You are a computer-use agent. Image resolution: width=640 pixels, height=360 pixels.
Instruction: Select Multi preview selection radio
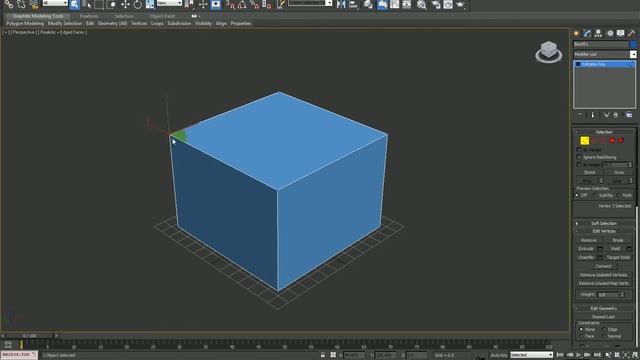tap(619, 196)
